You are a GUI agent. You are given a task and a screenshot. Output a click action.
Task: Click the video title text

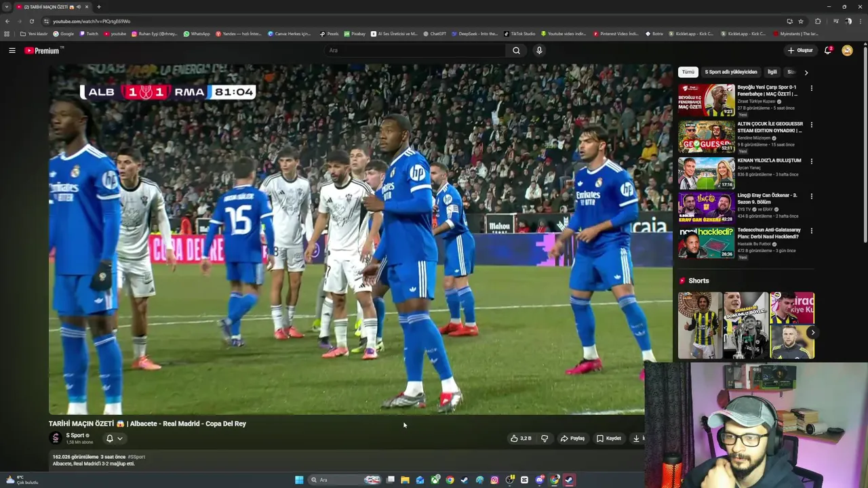[147, 424]
